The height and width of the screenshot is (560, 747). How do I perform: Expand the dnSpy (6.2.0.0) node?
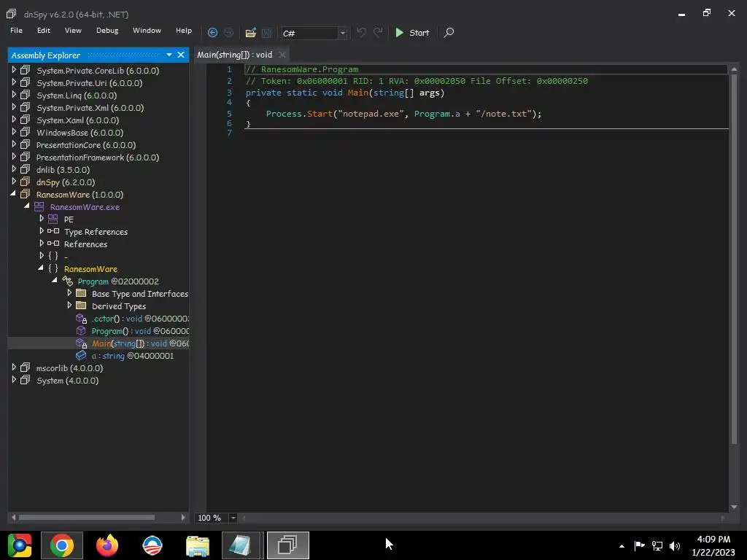pyautogui.click(x=14, y=182)
